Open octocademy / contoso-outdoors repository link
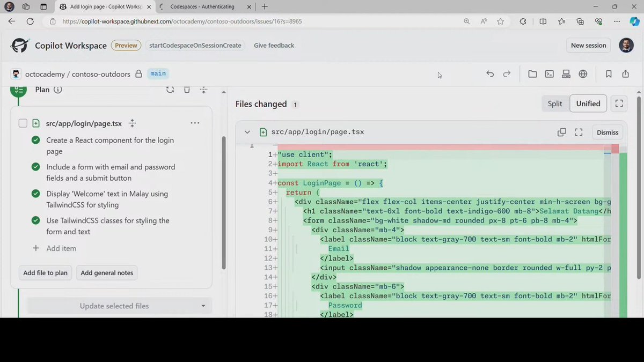 point(78,74)
